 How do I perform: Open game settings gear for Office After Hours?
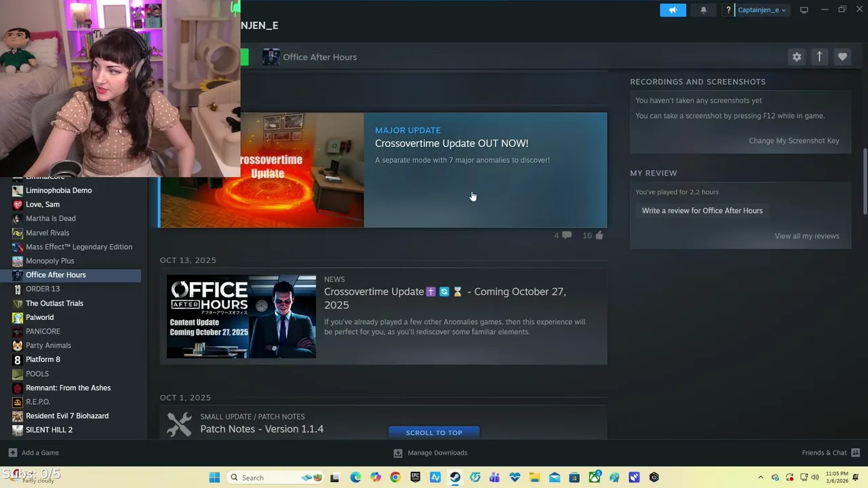click(797, 57)
